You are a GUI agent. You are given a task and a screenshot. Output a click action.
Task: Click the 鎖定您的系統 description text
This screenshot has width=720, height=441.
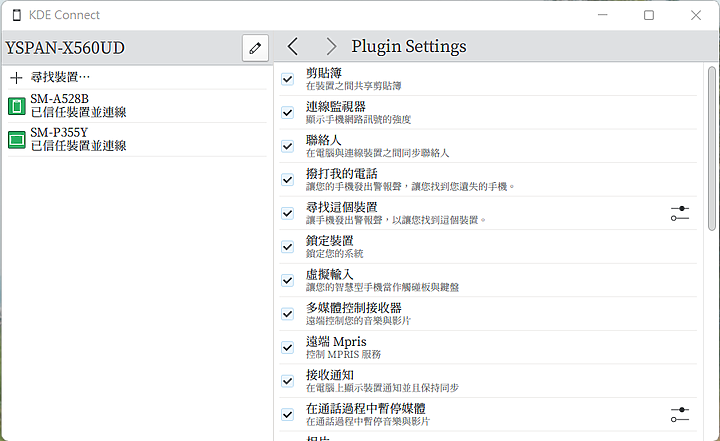coord(334,254)
